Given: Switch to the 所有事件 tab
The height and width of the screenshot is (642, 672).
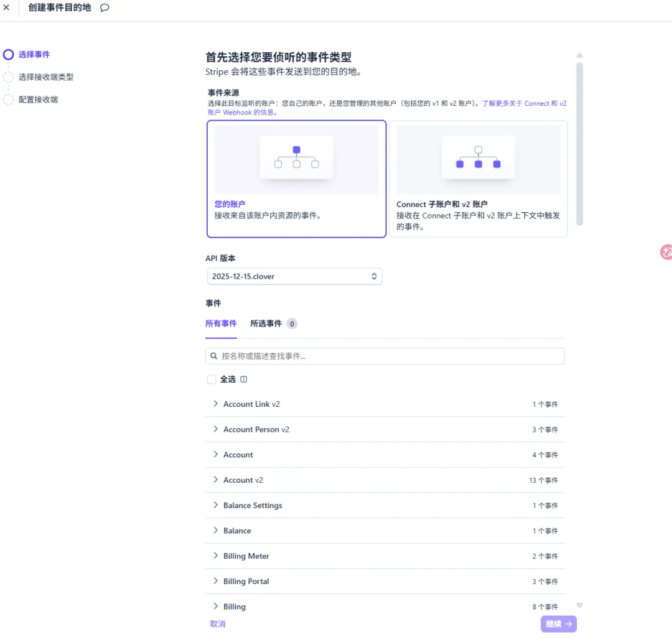Looking at the screenshot, I should (x=221, y=323).
